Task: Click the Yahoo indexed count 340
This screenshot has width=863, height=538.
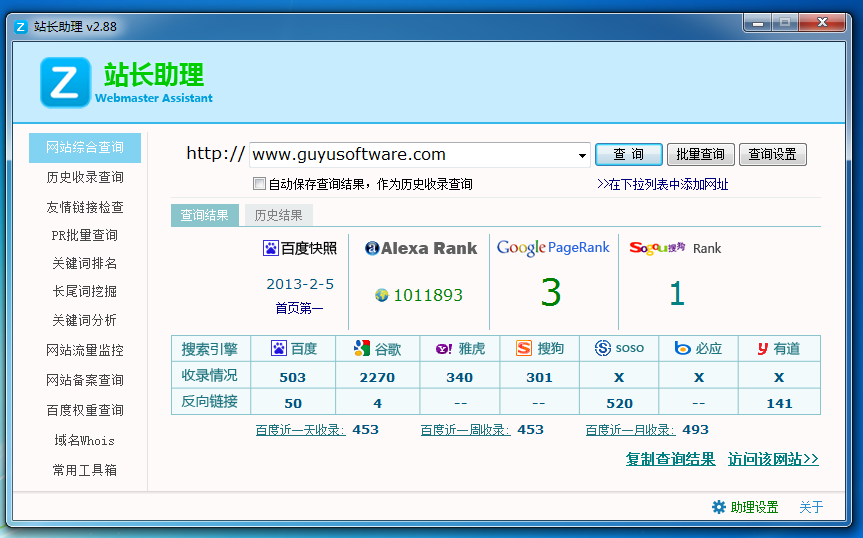Action: pyautogui.click(x=460, y=377)
